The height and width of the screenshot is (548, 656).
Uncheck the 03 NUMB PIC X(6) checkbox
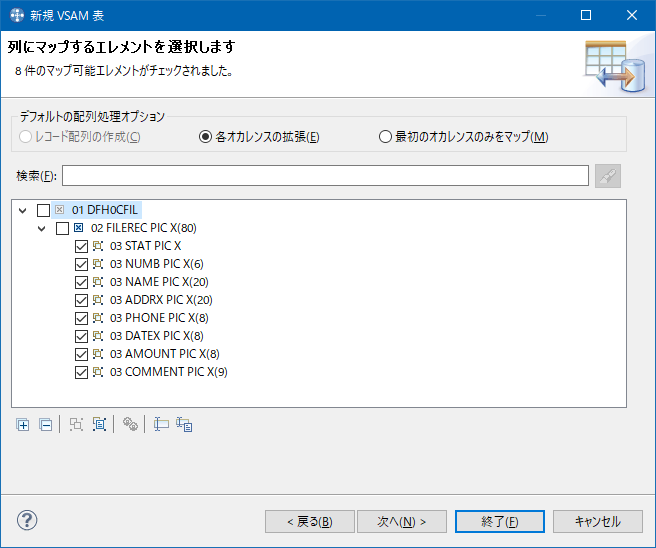81,264
